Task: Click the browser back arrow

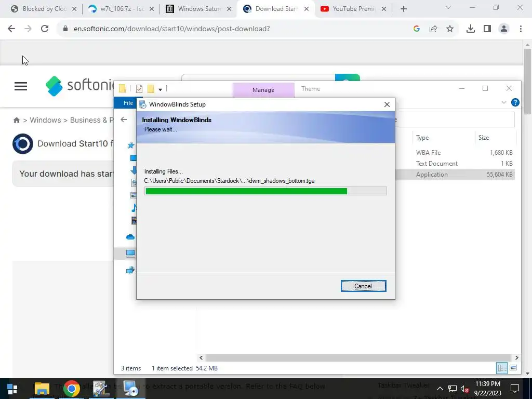Action: click(11, 29)
